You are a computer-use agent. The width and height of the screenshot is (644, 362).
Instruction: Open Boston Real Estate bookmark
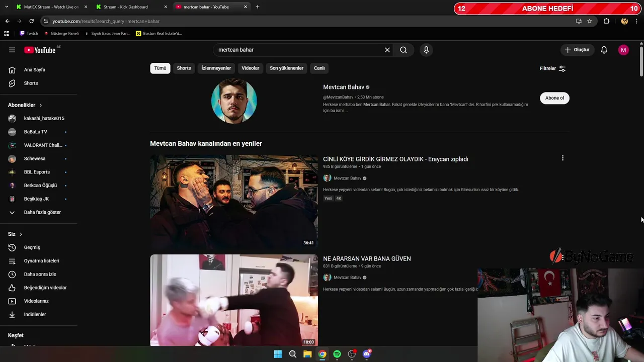tap(159, 33)
